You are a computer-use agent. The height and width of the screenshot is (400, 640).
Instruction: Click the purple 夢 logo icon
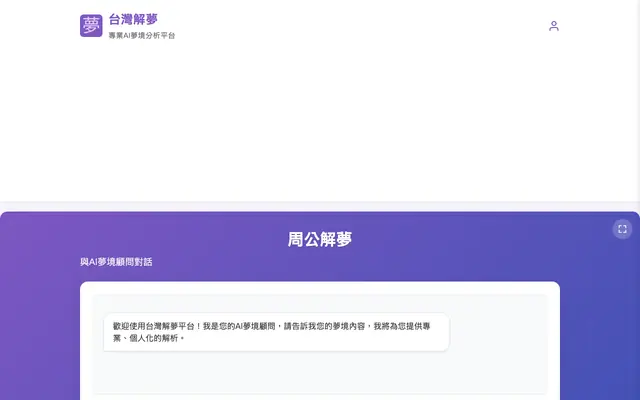pos(91,26)
